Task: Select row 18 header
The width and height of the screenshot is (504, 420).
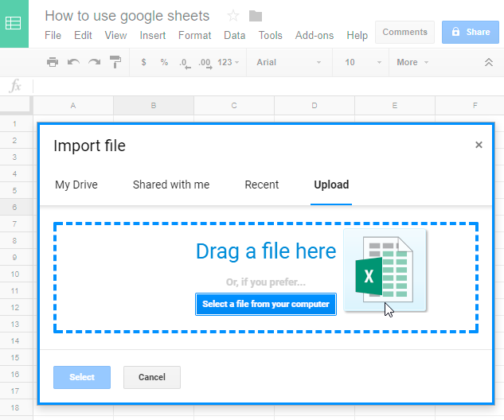Action: [x=15, y=407]
